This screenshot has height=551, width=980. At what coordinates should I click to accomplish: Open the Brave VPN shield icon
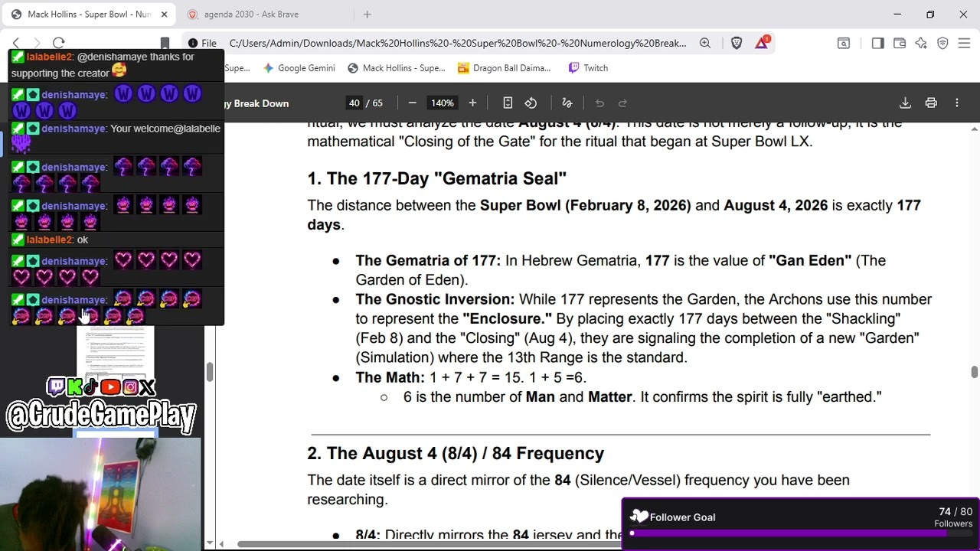(x=942, y=43)
